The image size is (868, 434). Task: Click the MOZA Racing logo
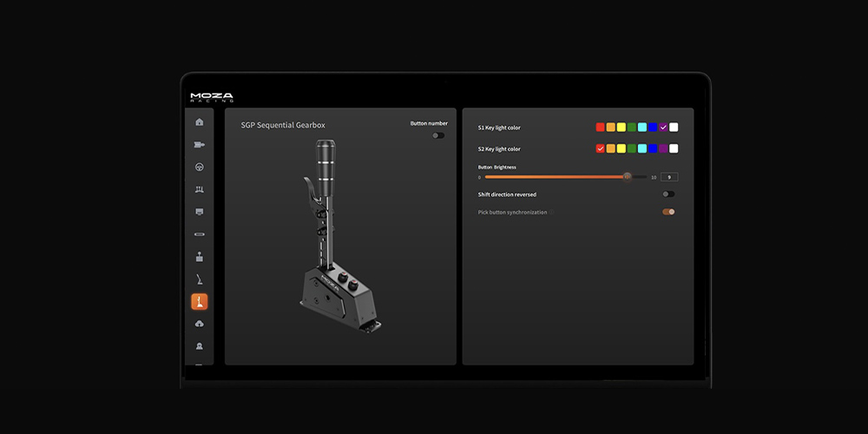click(x=212, y=97)
